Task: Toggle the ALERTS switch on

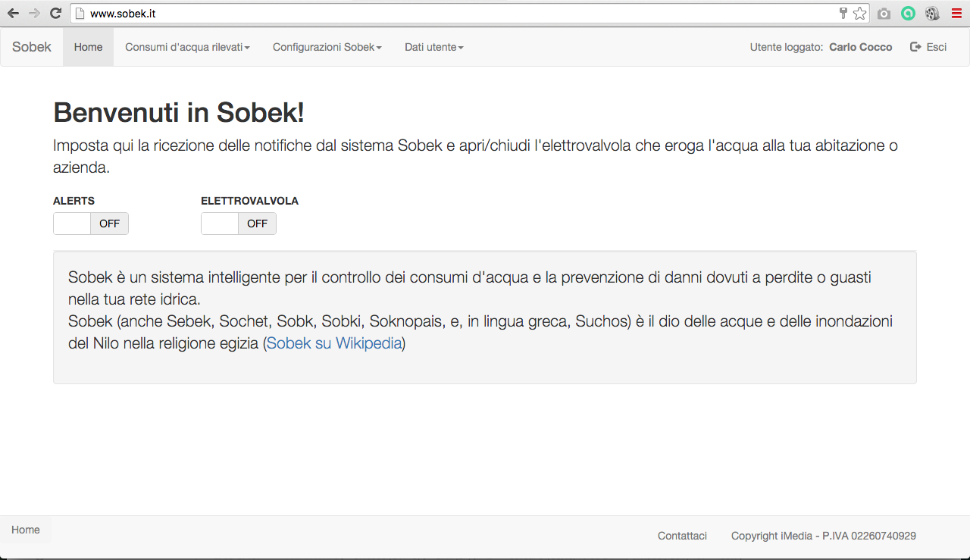Action: click(x=91, y=224)
